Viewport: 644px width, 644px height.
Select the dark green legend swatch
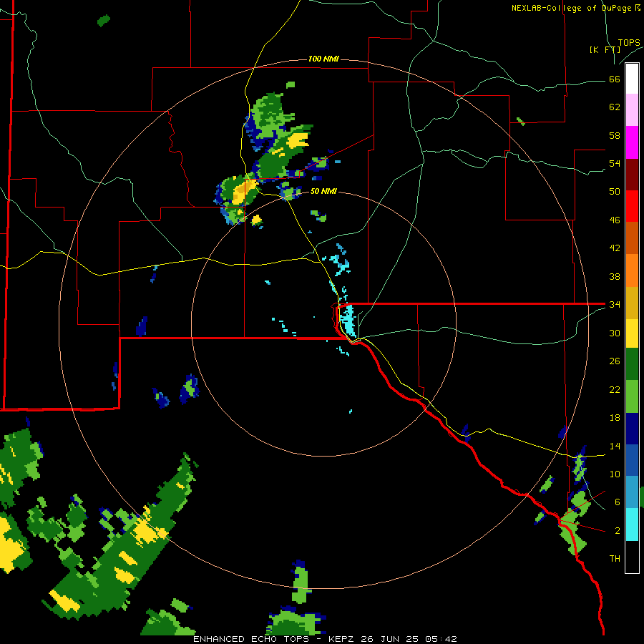click(x=632, y=364)
